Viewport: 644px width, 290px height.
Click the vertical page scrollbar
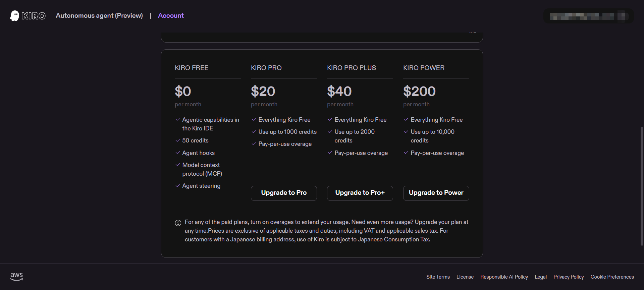(642, 186)
